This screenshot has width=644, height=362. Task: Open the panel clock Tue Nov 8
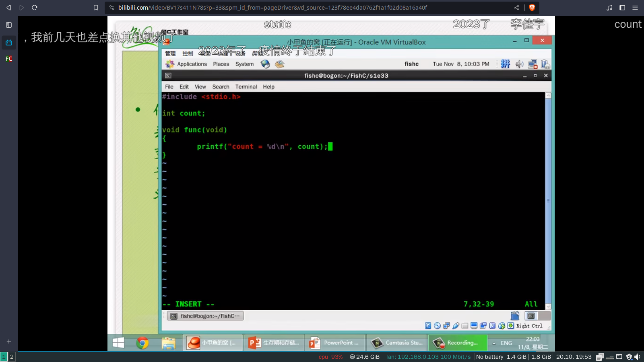(461, 64)
